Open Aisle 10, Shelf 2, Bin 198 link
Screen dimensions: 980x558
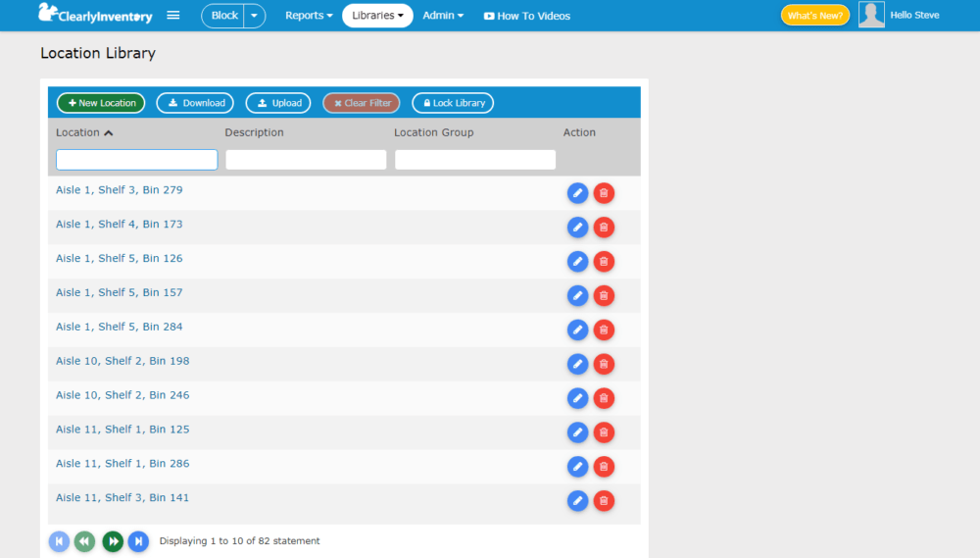pyautogui.click(x=122, y=361)
